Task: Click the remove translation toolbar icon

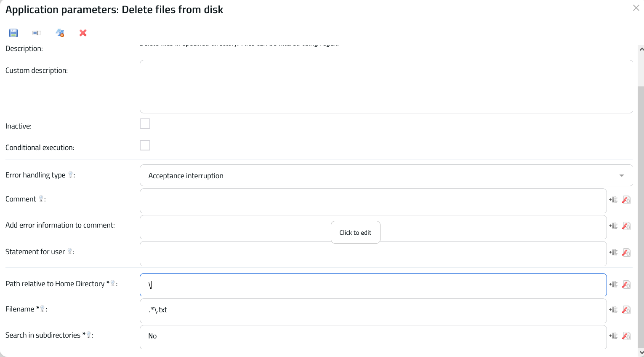Action: 60,33
